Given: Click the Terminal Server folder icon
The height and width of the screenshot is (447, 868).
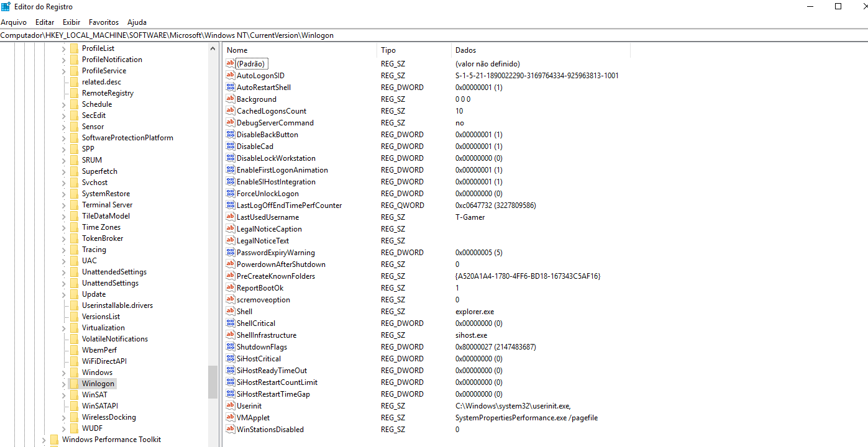Looking at the screenshot, I should (75, 205).
